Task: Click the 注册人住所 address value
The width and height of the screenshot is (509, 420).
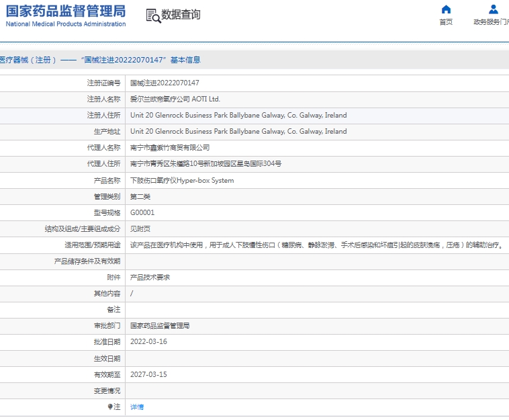Action: [238, 116]
